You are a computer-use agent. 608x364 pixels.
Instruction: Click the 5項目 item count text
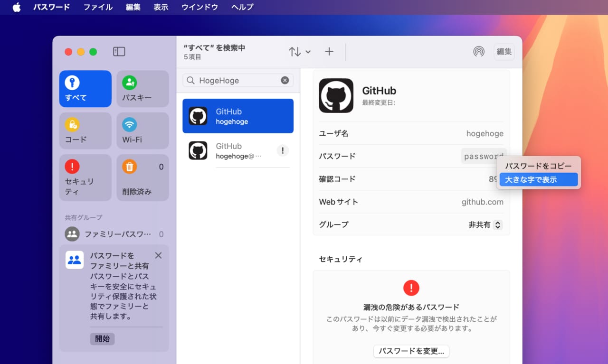point(192,57)
